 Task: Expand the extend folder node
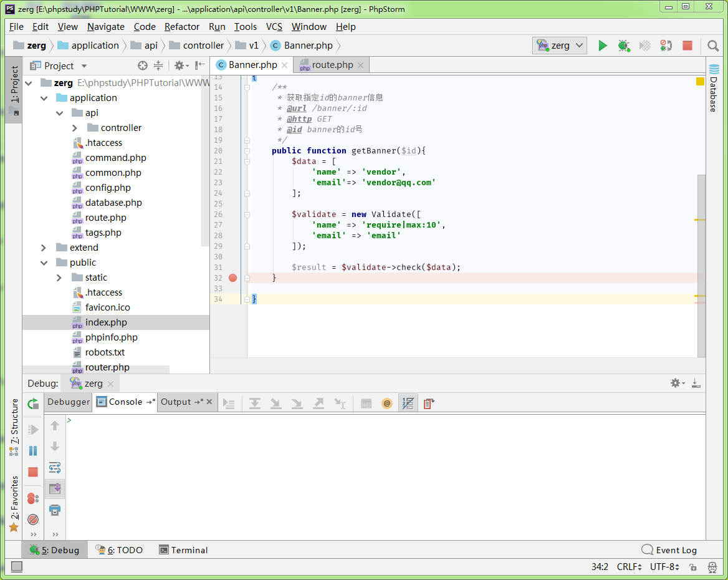click(x=44, y=248)
